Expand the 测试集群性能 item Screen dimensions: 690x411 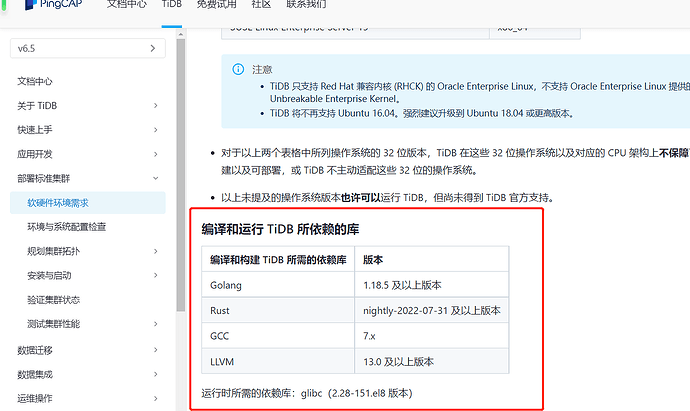pos(155,324)
